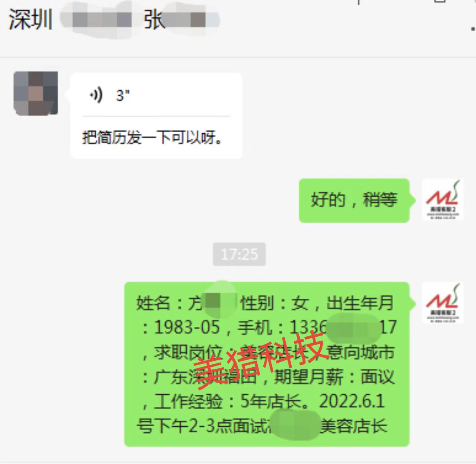Open chat options via the top-right dots
Viewport: 476px width, 464px height.
(x=473, y=29)
